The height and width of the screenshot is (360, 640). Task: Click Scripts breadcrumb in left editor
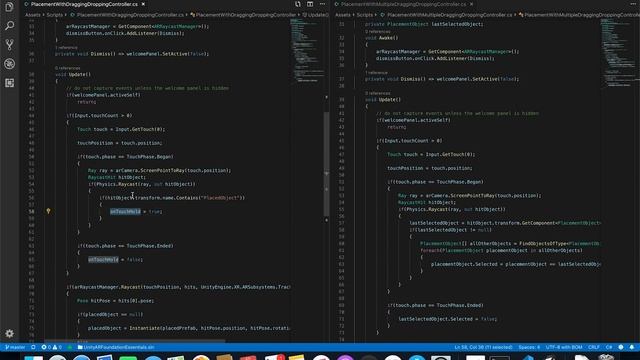point(54,15)
